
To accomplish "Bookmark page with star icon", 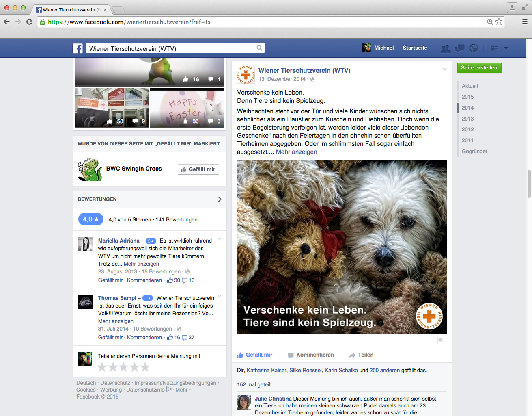I will [499, 22].
